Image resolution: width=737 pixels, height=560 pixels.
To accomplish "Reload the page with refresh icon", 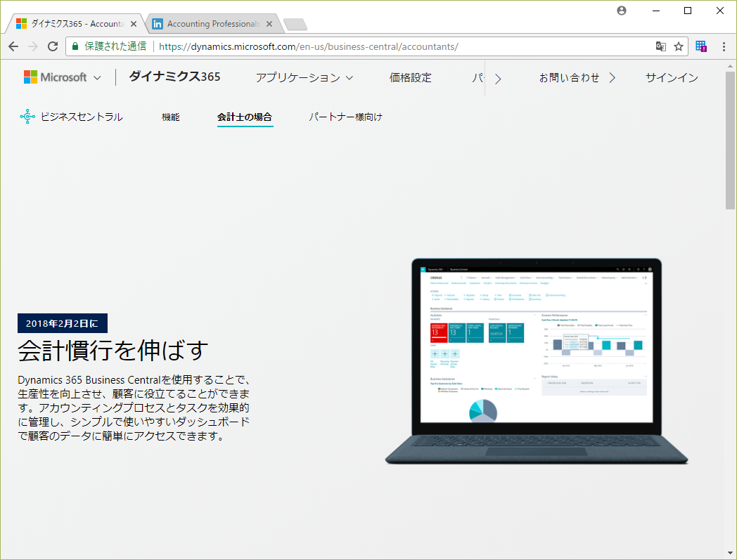I will tap(53, 46).
